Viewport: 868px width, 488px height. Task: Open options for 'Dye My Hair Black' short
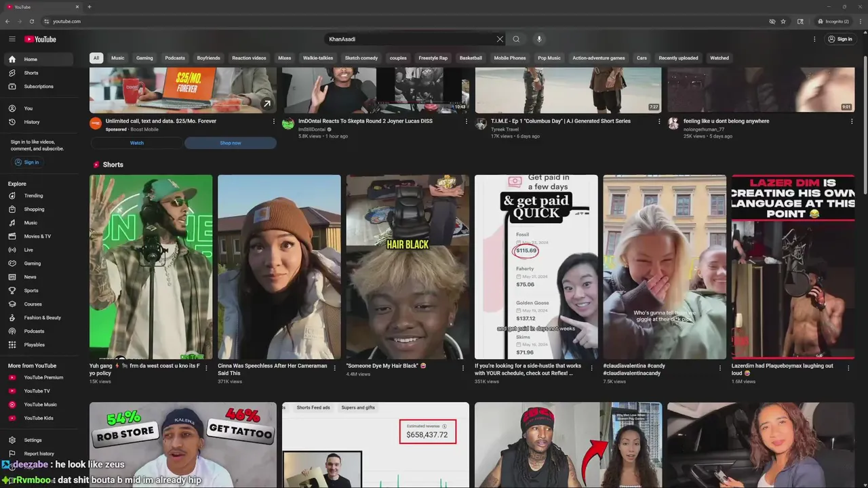[463, 368]
